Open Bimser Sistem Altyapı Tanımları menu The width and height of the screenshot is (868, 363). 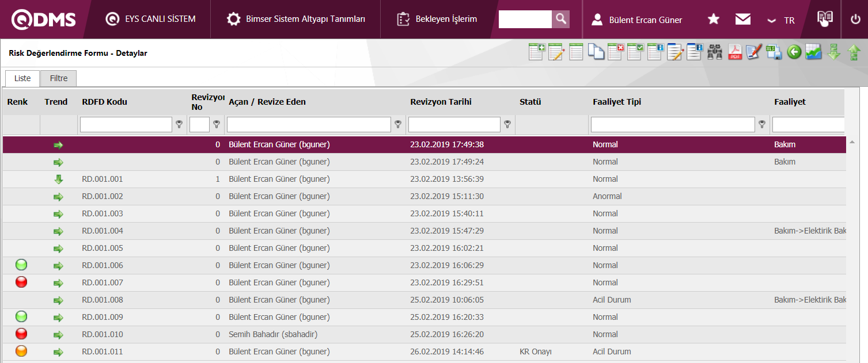[296, 20]
